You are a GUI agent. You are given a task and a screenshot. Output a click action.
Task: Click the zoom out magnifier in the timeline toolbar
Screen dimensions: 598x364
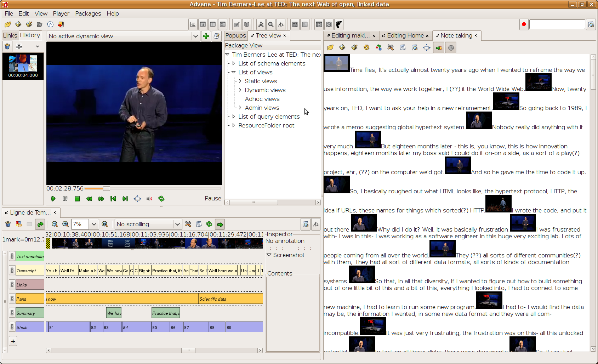(55, 224)
